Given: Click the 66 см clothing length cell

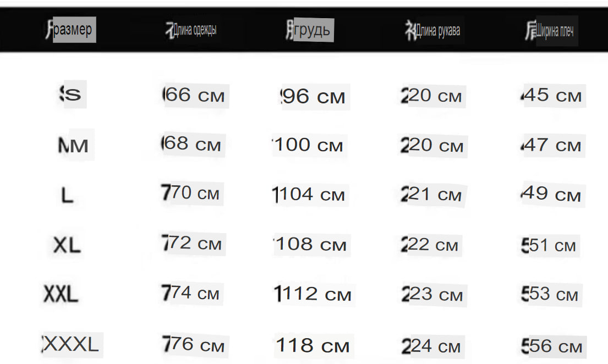Looking at the screenshot, I should (193, 95).
